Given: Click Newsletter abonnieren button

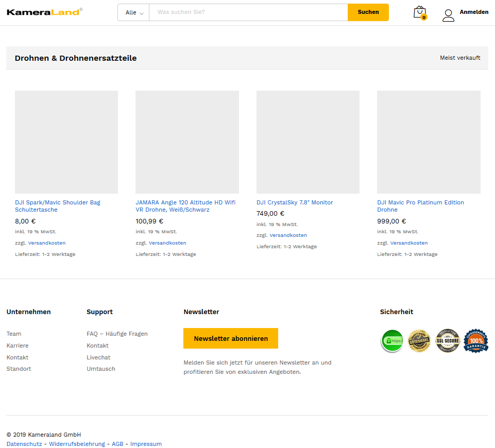Looking at the screenshot, I should 231,338.
